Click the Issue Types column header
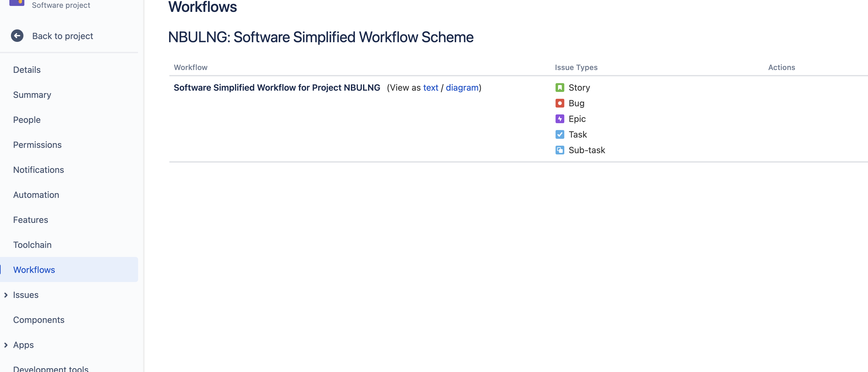Viewport: 868px width, 372px height. (576, 68)
